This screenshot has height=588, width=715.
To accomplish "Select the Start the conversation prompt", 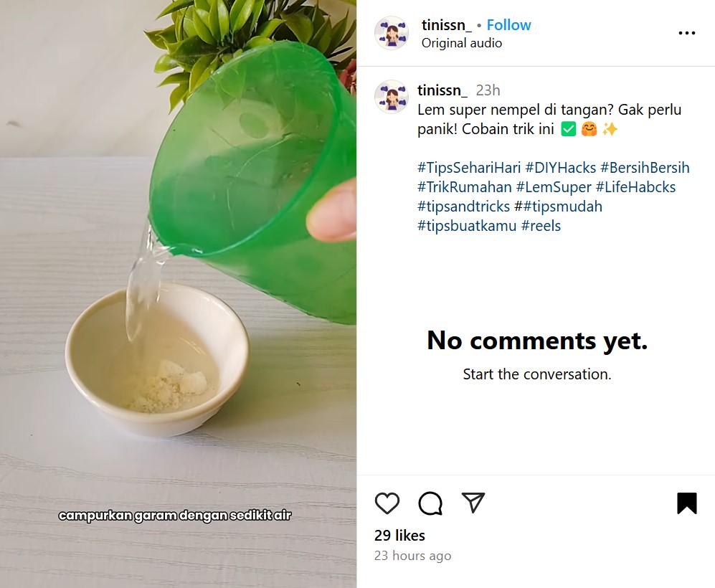I will coord(536,374).
